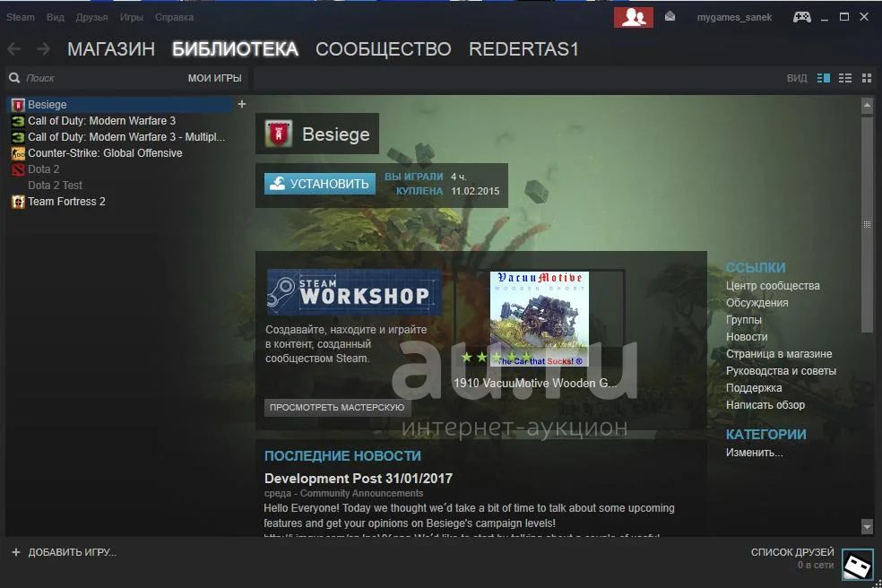Click the scrollbar up arrow

click(867, 105)
